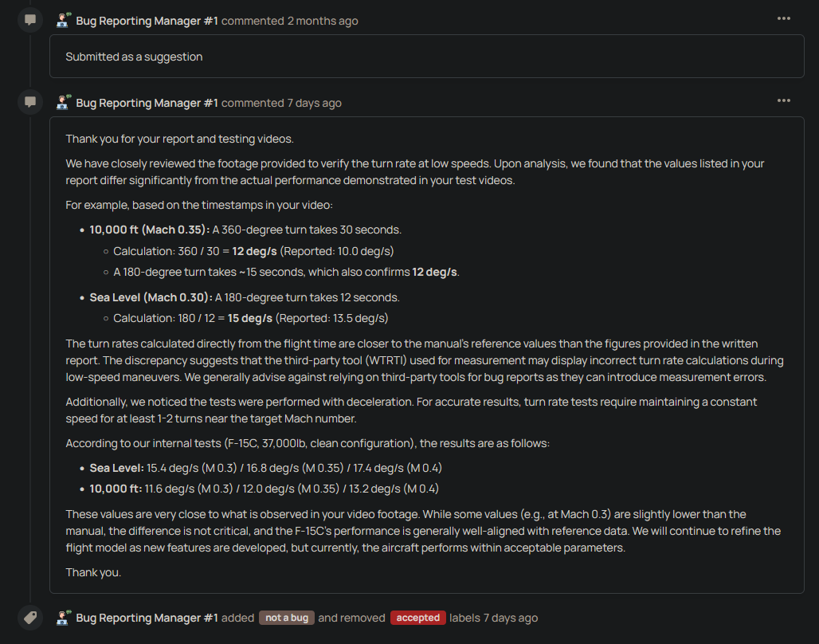Open the three-dot menu on the second comment

[784, 101]
